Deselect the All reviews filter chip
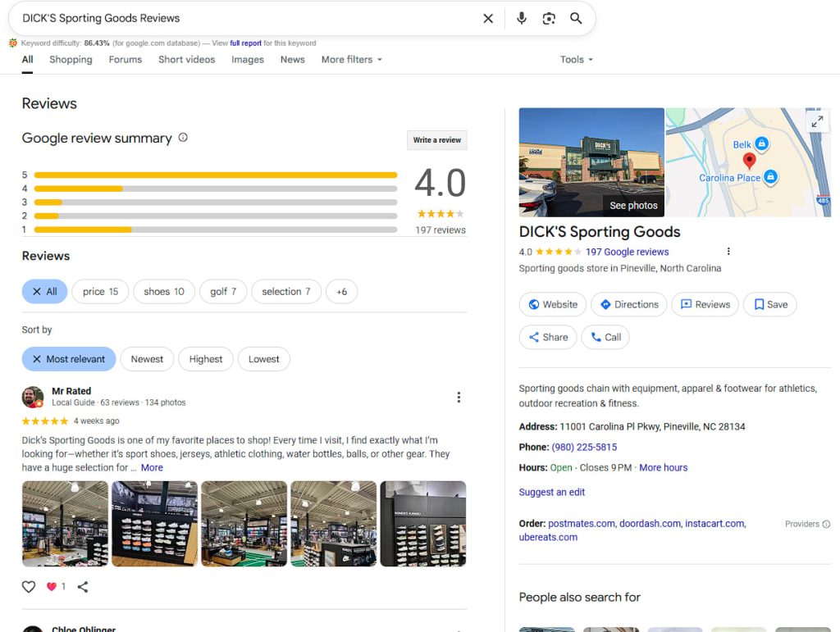This screenshot has width=840, height=632. [x=44, y=292]
